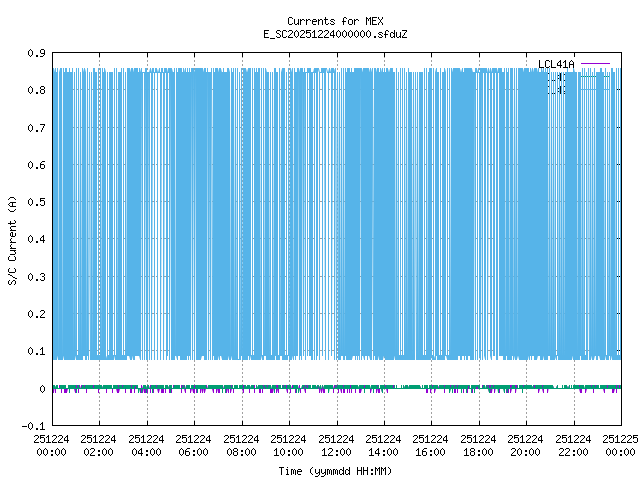Click the purple LCL41A legend line sample

coord(595,65)
